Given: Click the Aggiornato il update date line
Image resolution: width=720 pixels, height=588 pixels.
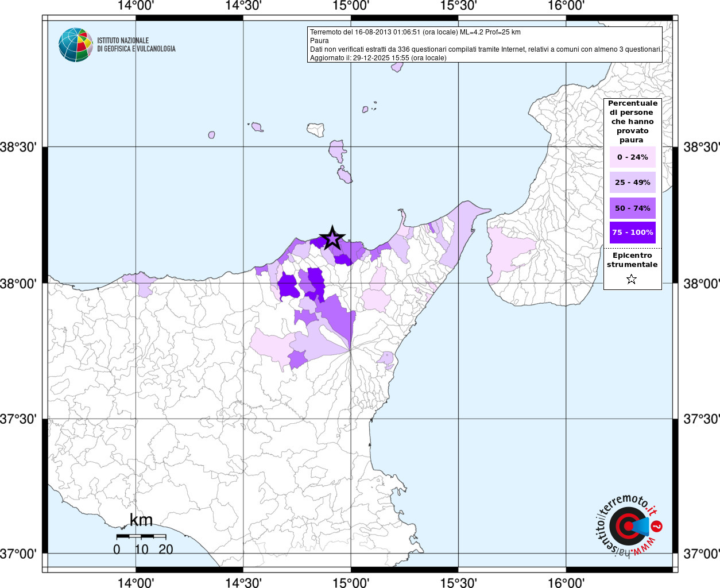Looking at the screenshot, I should coord(378,58).
